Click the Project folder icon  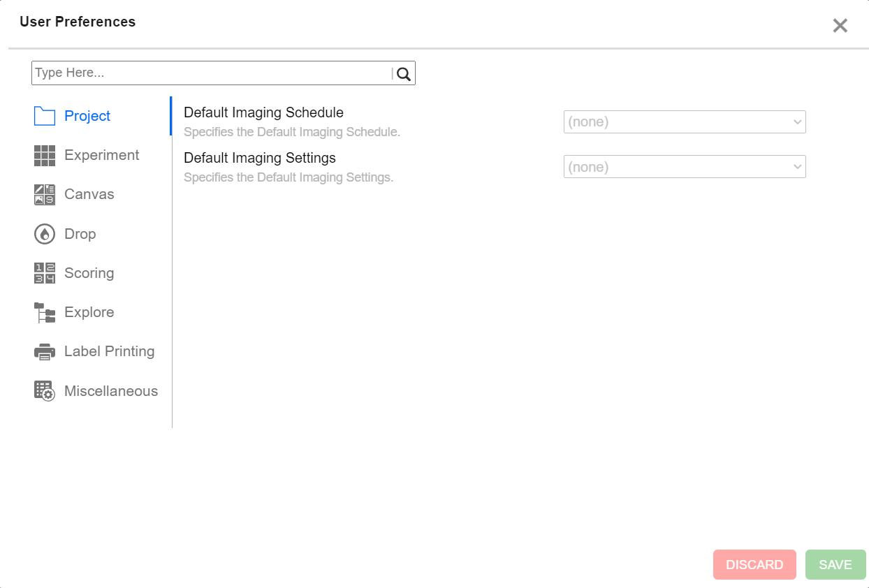45,116
